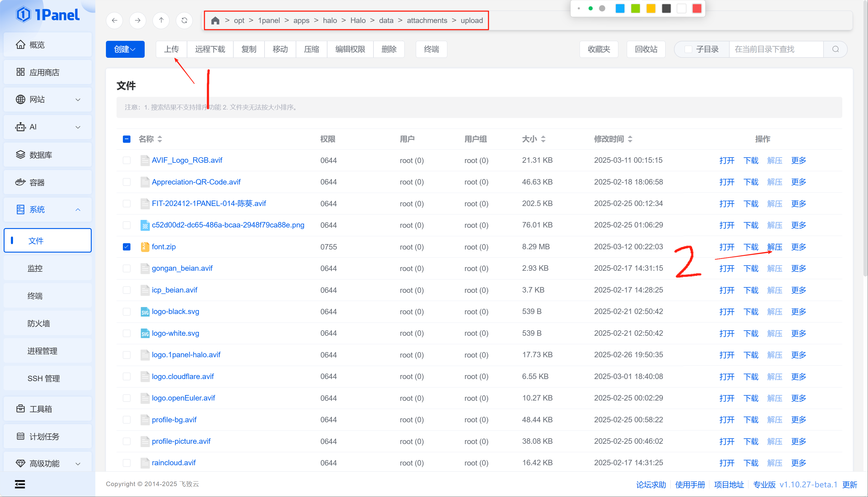Toggle the select-all header checkbox

pyautogui.click(x=127, y=139)
